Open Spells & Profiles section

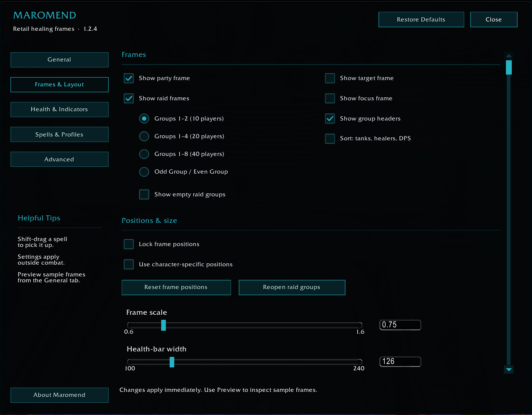pyautogui.click(x=59, y=134)
